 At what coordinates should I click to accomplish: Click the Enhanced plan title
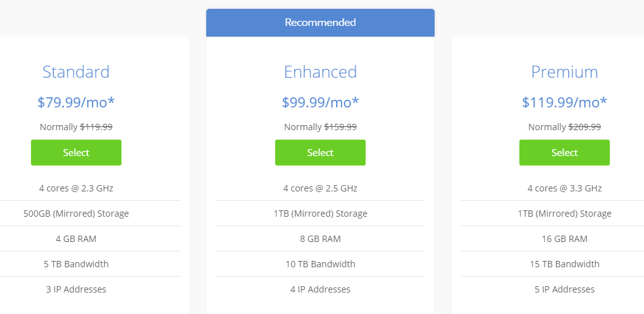point(320,72)
